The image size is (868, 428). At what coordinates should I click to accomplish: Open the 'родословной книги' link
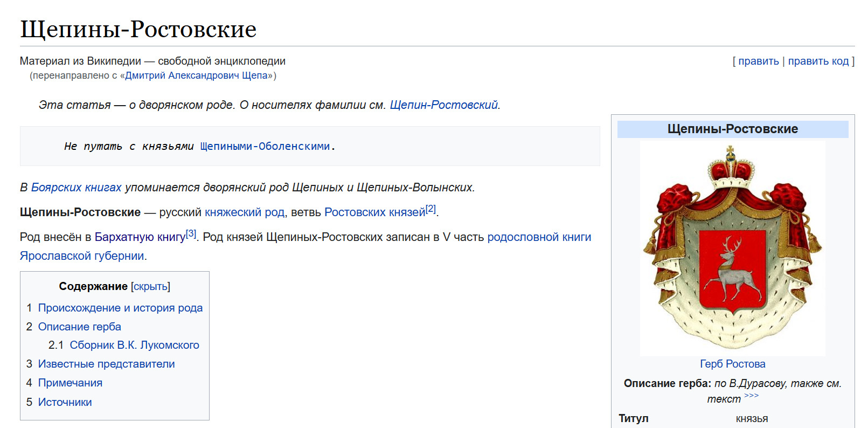pyautogui.click(x=539, y=237)
